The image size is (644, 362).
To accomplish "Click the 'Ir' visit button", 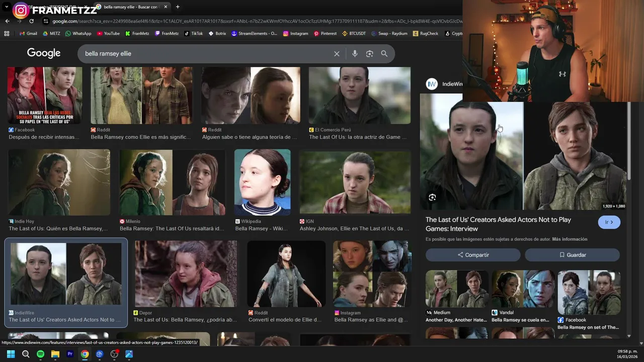I will pos(609,222).
